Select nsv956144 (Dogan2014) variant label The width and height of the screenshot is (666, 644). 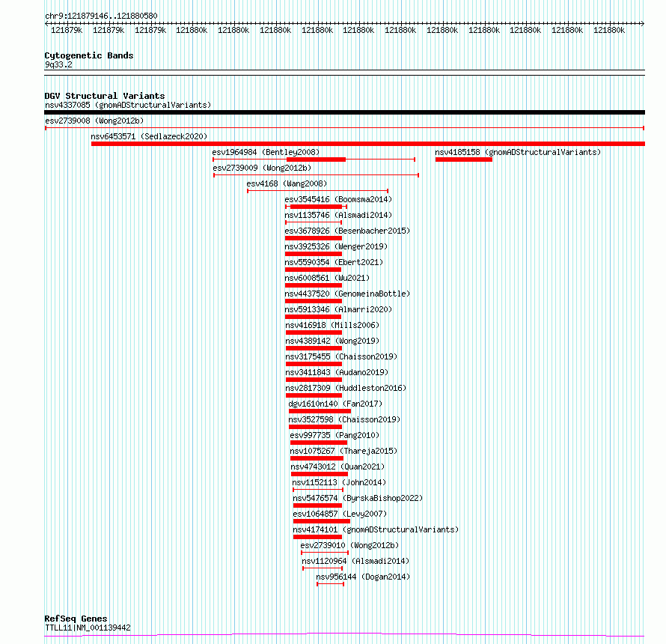363,577
